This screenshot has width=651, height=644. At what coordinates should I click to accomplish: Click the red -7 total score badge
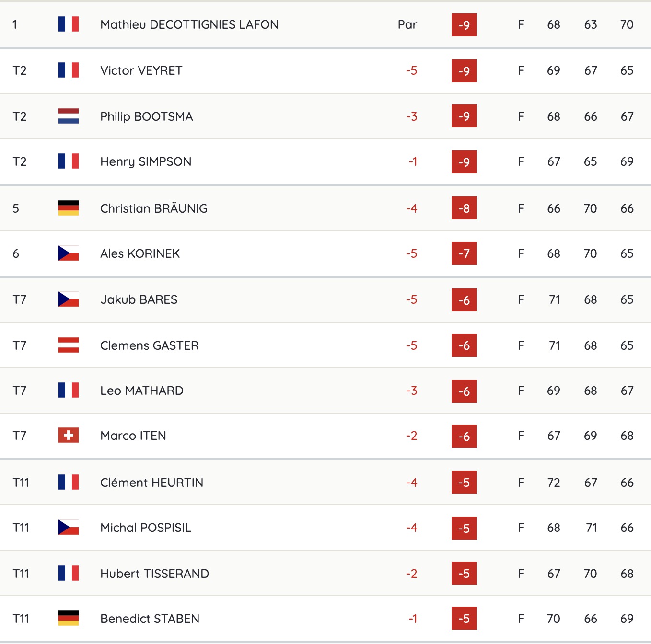pyautogui.click(x=464, y=253)
